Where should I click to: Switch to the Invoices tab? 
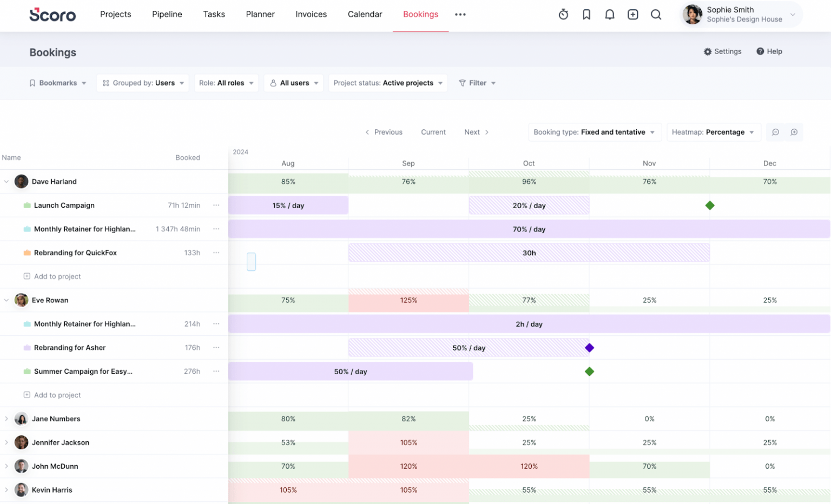tap(311, 15)
